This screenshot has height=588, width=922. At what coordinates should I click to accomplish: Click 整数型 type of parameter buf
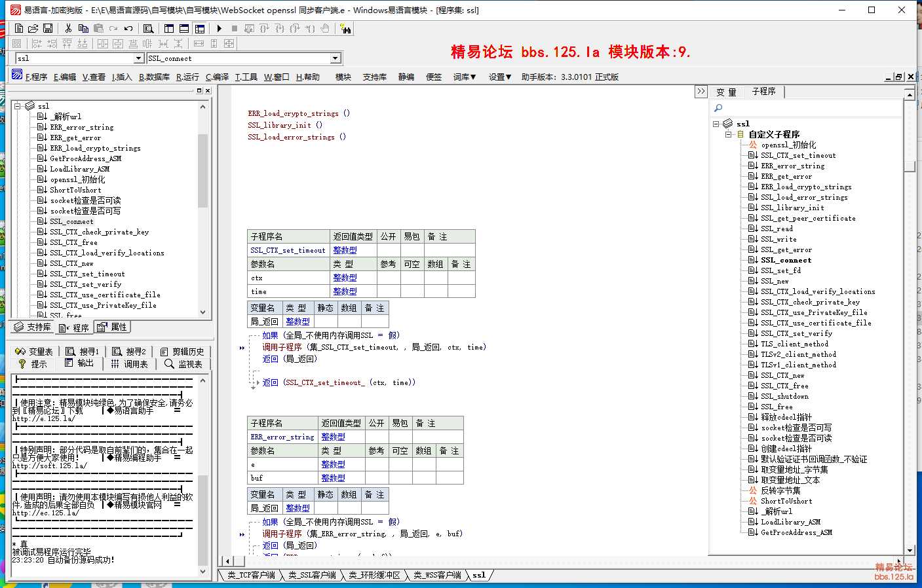tap(333, 478)
